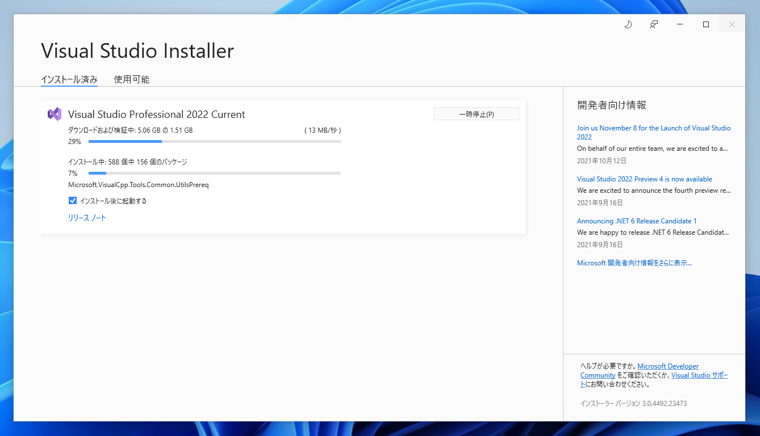The width and height of the screenshot is (760, 436).
Task: Switch to the 使用可能 tab
Action: click(x=131, y=79)
